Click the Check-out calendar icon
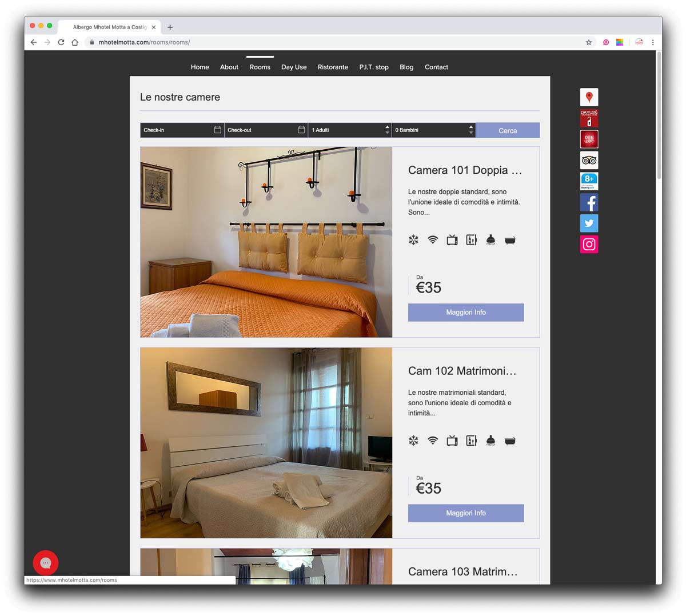The image size is (686, 616). click(301, 130)
